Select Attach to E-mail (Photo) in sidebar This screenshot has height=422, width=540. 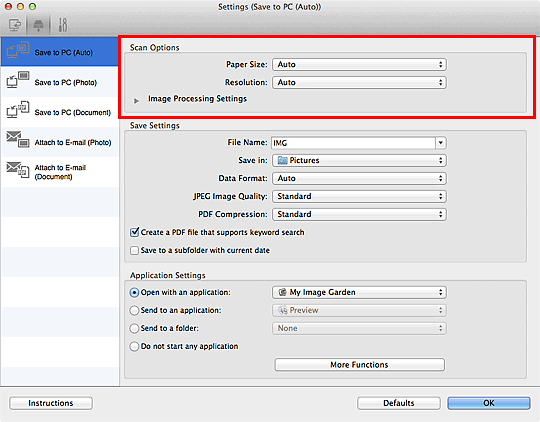(x=60, y=142)
